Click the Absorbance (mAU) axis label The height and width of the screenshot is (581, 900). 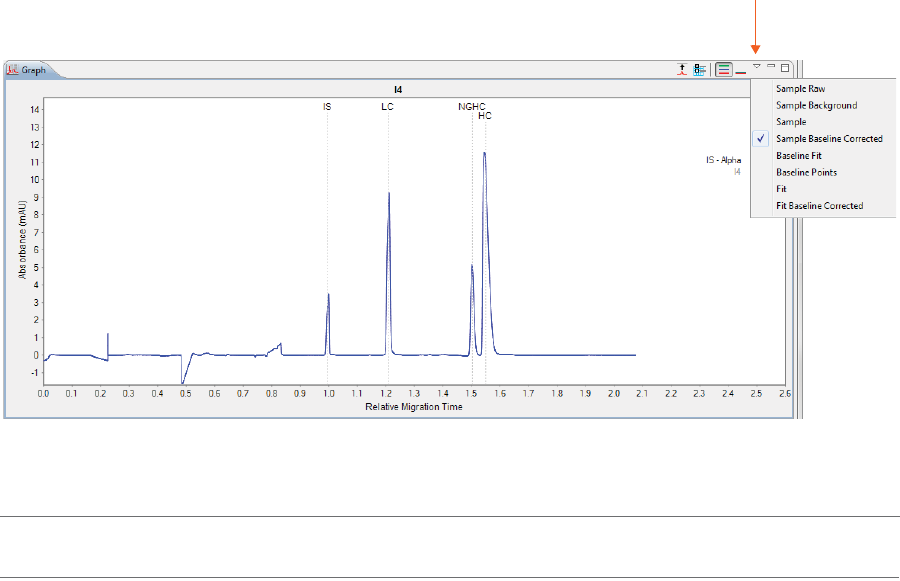tap(22, 240)
